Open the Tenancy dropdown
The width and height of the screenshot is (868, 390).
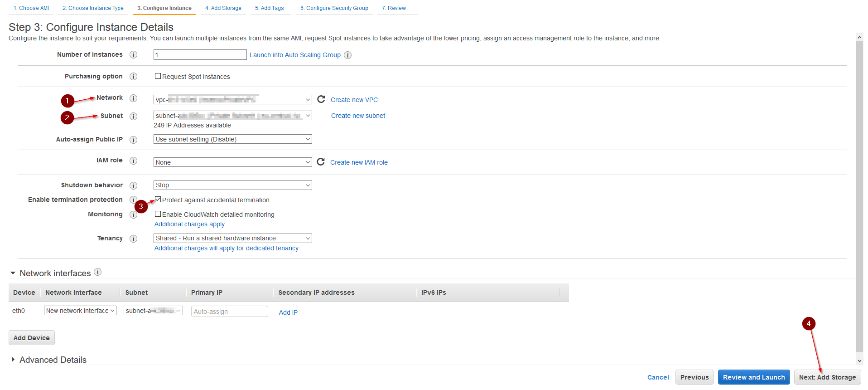click(x=232, y=238)
